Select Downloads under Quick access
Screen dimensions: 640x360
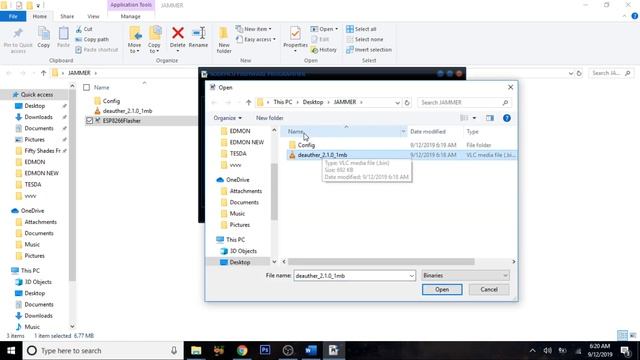click(x=38, y=117)
